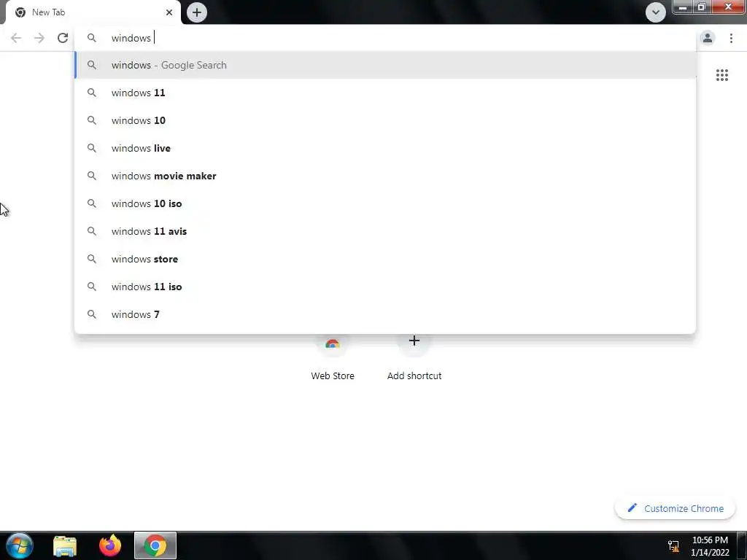Choose the 'windows 7' suggestion
747x560 pixels.
[x=385, y=314]
